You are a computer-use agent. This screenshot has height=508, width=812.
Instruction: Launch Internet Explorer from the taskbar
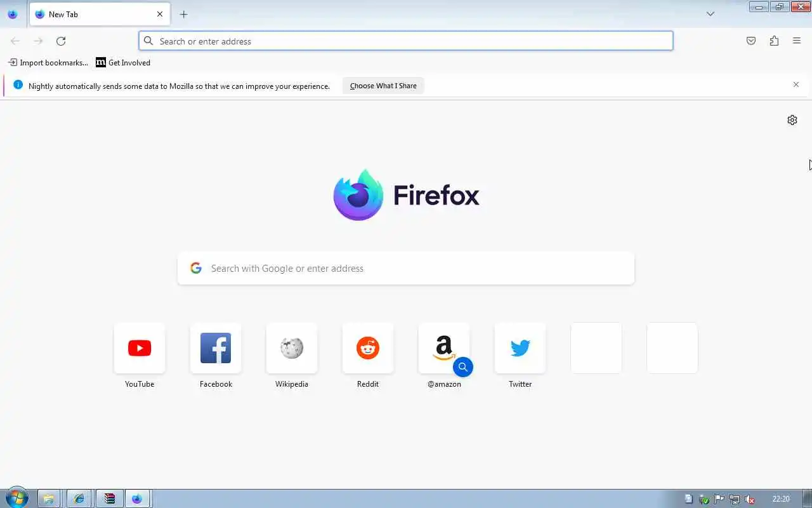tap(79, 498)
